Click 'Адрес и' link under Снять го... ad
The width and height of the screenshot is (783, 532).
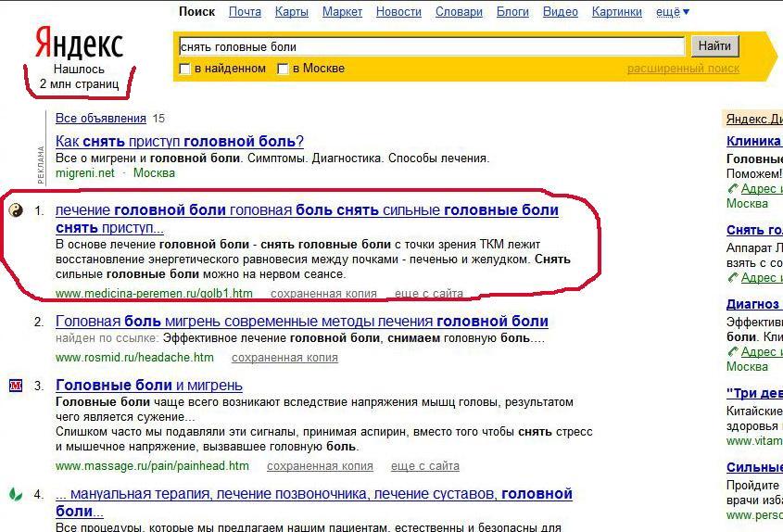point(762,278)
